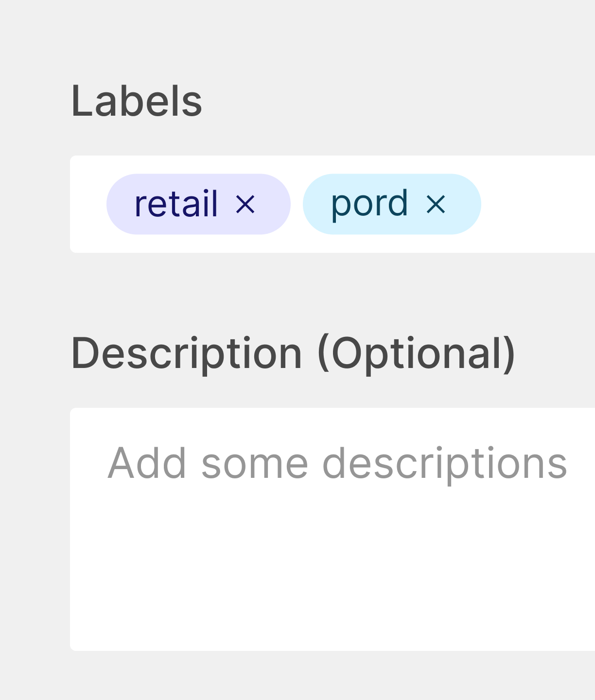Click the word "pord" inside the second tag
The width and height of the screenshot is (595, 700).
[x=369, y=204]
